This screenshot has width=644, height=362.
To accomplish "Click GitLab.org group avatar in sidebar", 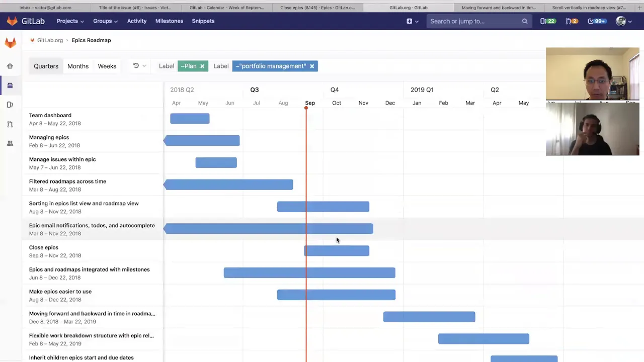I will (10, 43).
